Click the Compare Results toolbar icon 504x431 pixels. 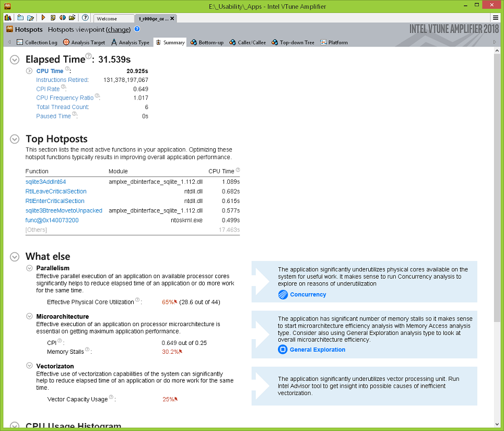pyautogui.click(x=63, y=18)
